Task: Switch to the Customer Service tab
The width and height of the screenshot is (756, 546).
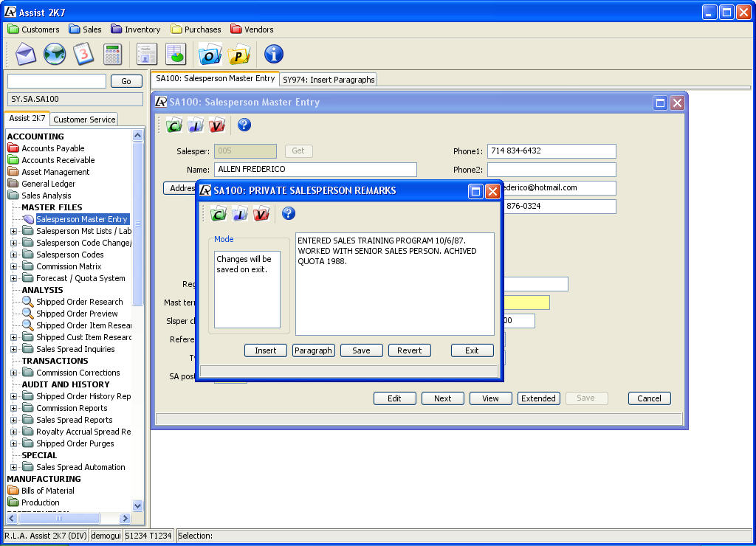Action: coord(84,120)
